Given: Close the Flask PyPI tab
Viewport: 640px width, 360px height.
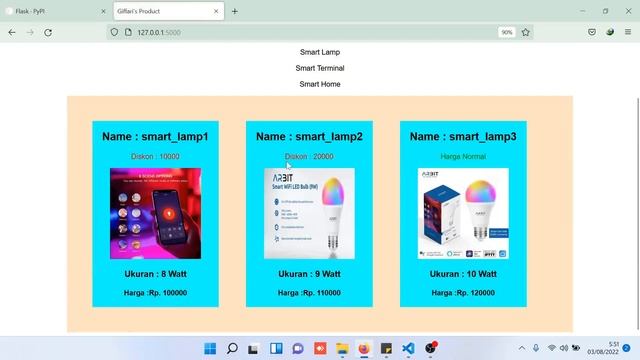Looking at the screenshot, I should click(103, 11).
